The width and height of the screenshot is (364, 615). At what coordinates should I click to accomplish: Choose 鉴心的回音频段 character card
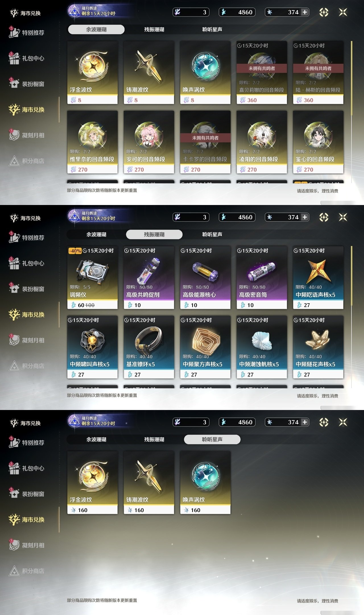pos(318,142)
